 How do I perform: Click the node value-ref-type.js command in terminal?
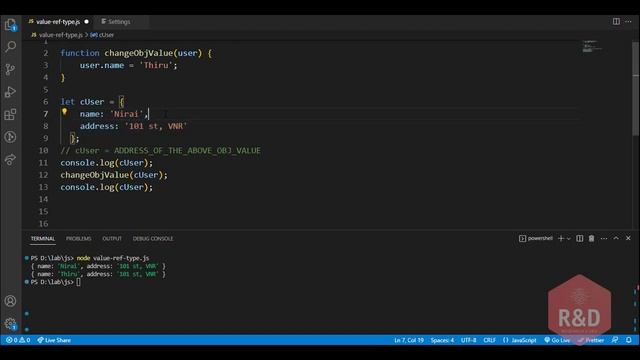pyautogui.click(x=113, y=258)
